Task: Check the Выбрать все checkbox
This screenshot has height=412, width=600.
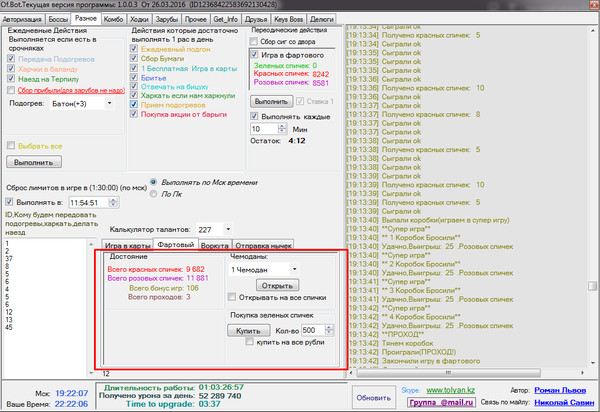Action: pyautogui.click(x=11, y=145)
